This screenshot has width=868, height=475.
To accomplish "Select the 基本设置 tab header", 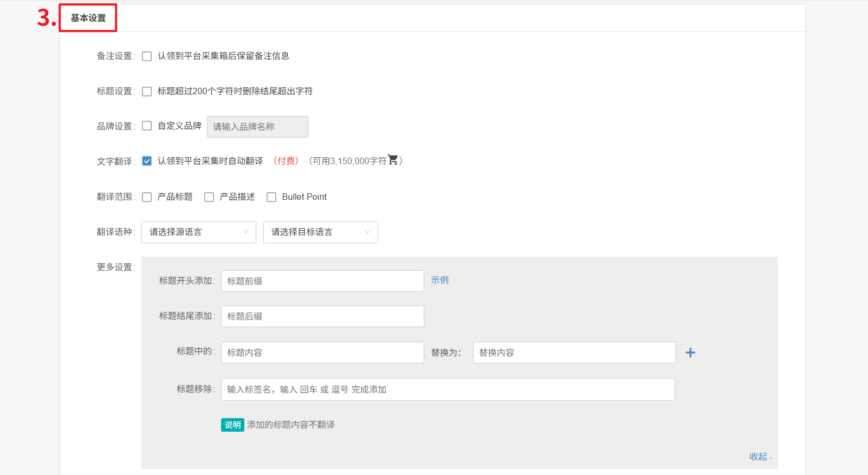I will pos(88,18).
